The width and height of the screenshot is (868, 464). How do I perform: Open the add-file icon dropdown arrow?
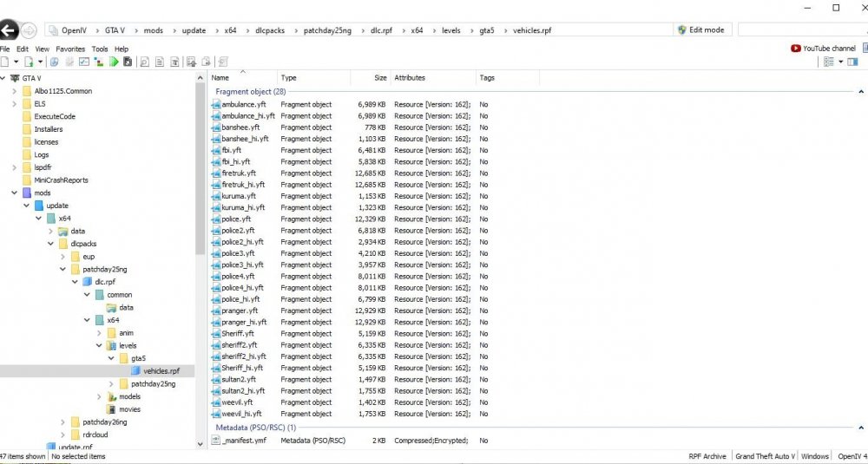[41, 62]
